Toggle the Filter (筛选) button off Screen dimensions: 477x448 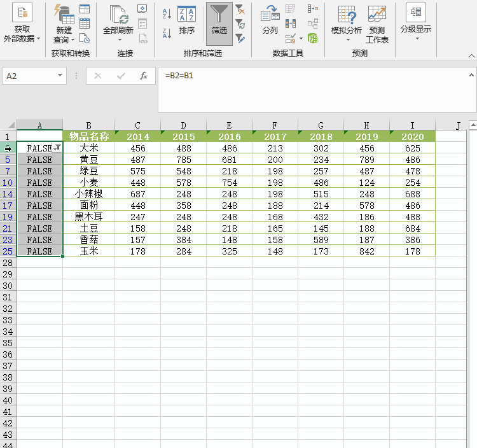219,24
